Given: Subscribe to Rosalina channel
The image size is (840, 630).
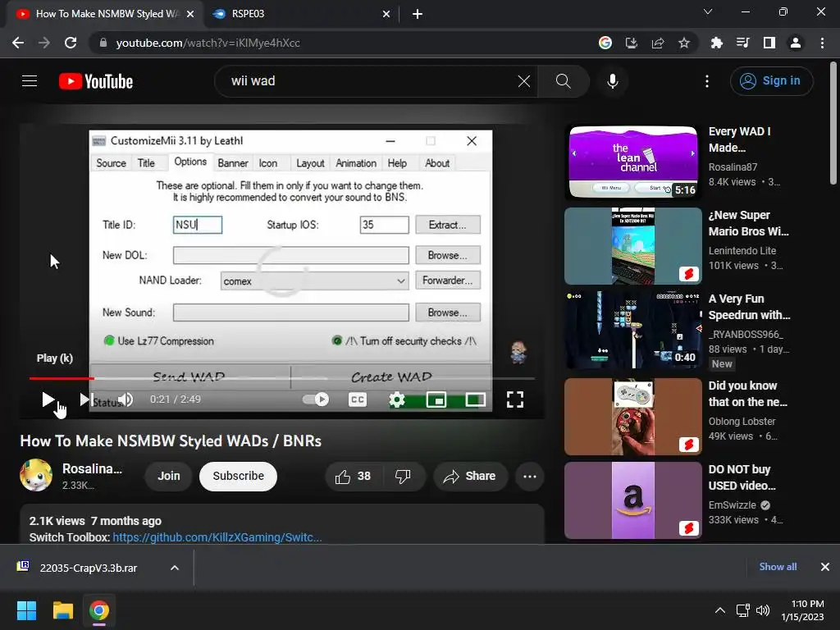Looking at the screenshot, I should [x=239, y=477].
